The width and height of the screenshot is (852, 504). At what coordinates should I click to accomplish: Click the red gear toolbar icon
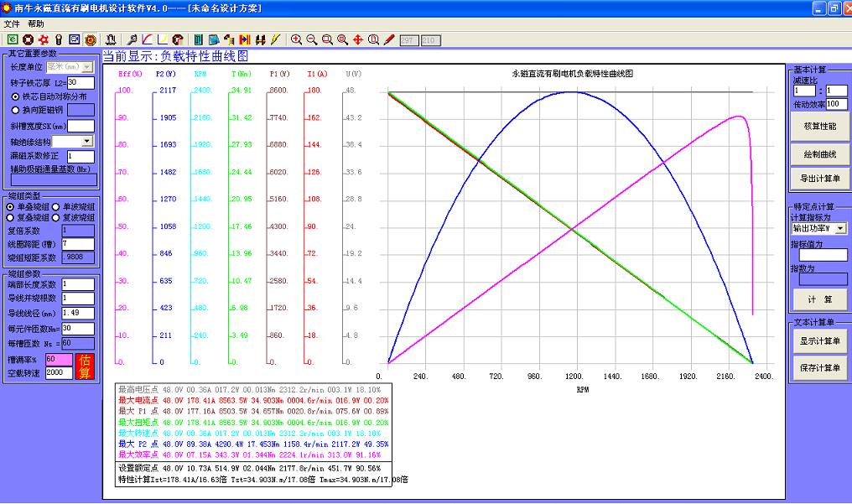[44, 39]
